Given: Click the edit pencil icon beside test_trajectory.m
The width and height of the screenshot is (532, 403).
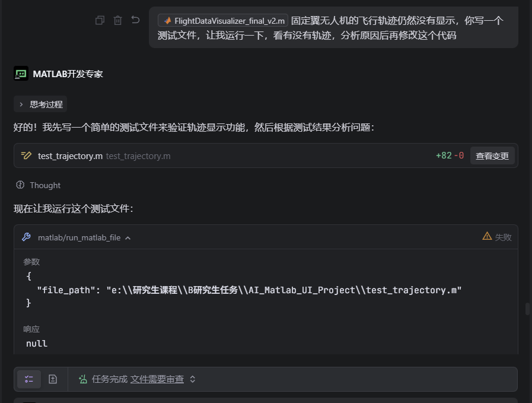Looking at the screenshot, I should pyautogui.click(x=27, y=156).
